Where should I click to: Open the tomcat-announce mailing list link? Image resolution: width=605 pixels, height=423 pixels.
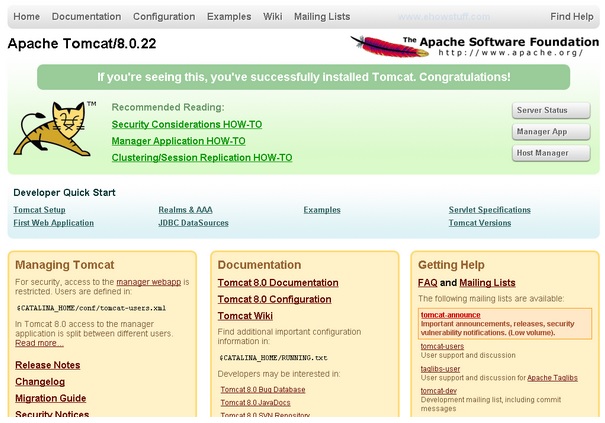450,315
